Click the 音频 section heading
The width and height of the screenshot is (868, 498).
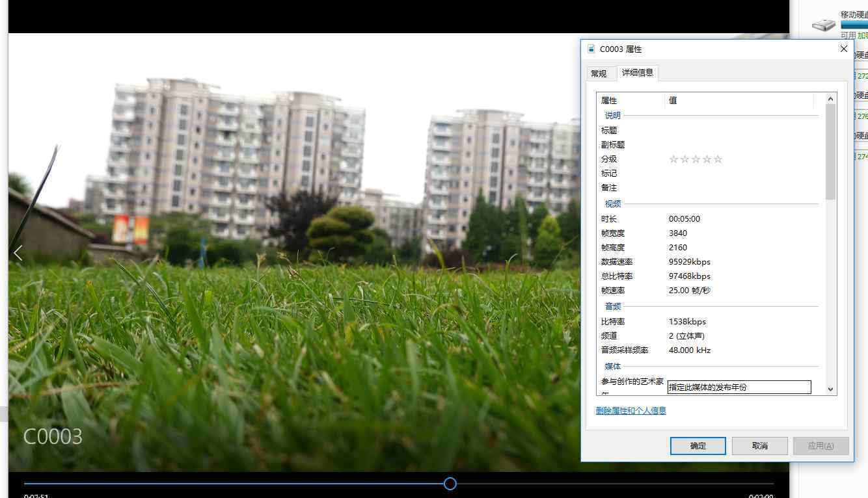[613, 307]
